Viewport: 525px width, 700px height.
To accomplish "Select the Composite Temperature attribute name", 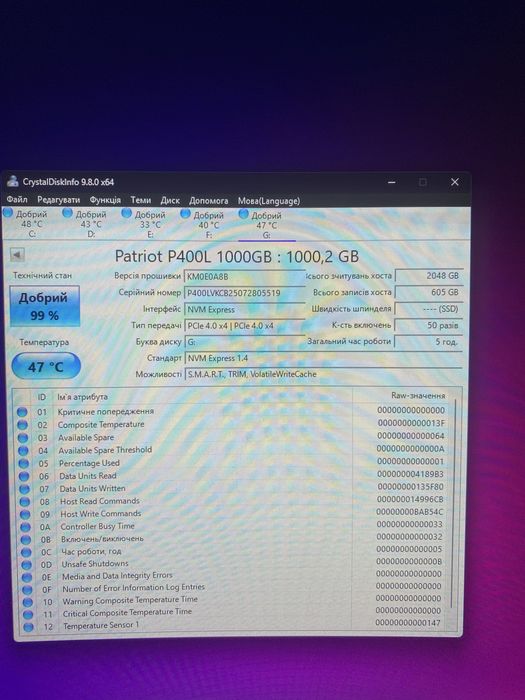I will tap(101, 425).
